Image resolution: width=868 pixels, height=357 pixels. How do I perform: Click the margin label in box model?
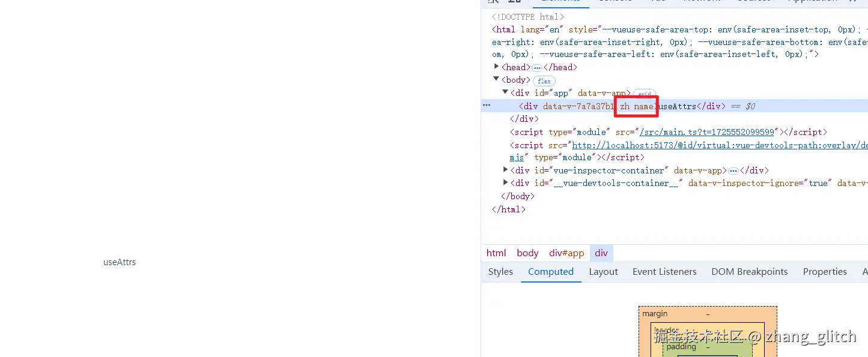[x=655, y=314]
